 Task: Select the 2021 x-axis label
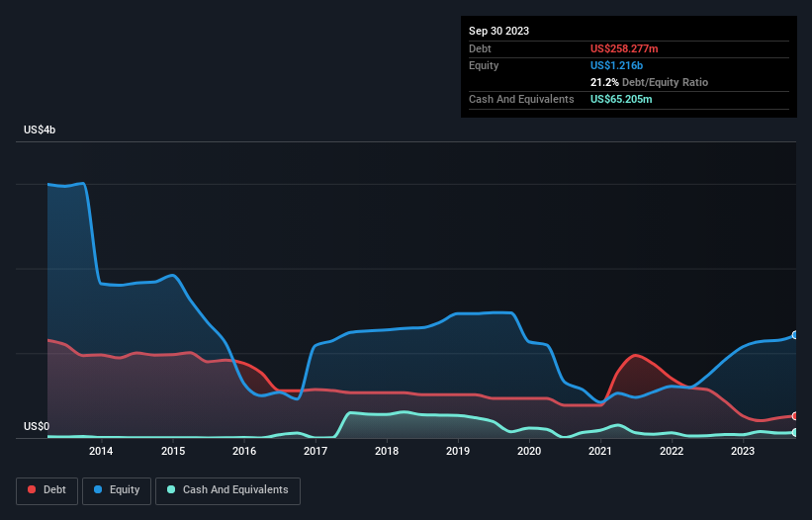pyautogui.click(x=600, y=451)
